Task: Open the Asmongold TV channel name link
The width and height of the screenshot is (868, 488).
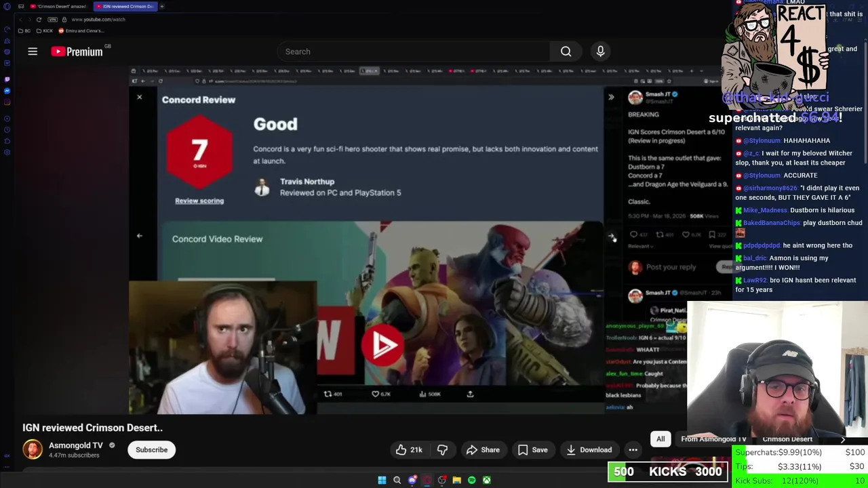Action: [75, 445]
